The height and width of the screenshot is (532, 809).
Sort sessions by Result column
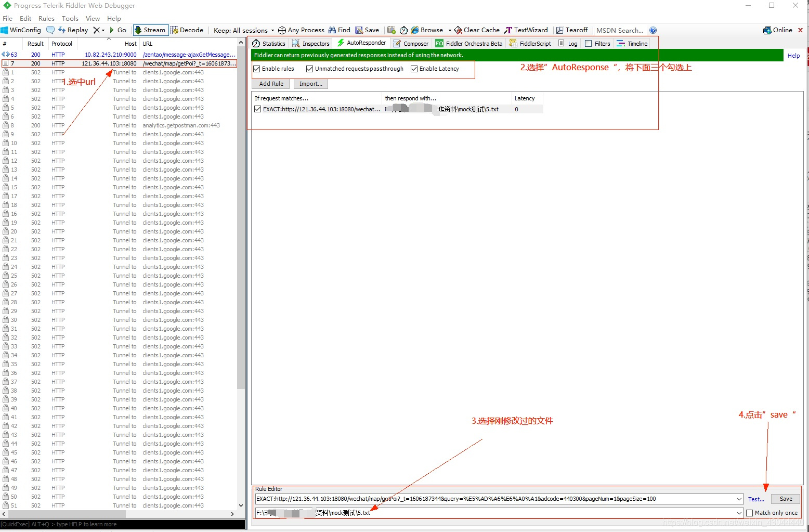click(x=35, y=44)
